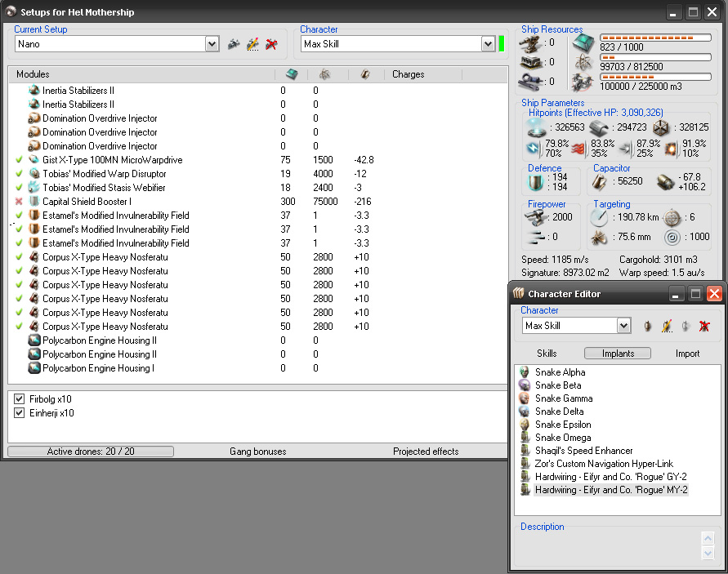Click the drone bay icon near 100000 / 225000 m3
The width and height of the screenshot is (728, 574).
tap(583, 82)
